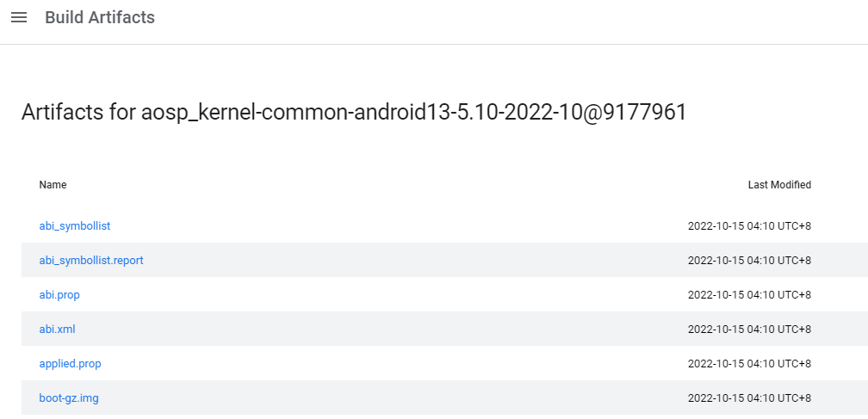
Task: Click the abi.prop last modified timestamp
Action: pos(749,294)
